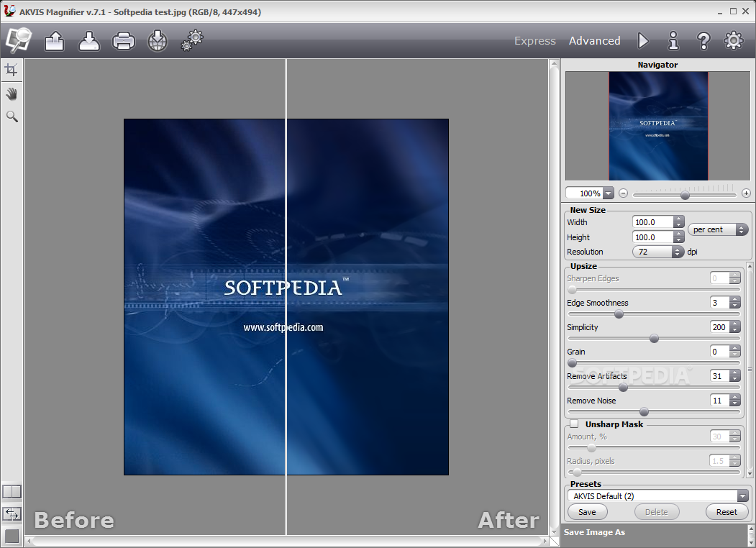The width and height of the screenshot is (756, 548).
Task: Publish the image with globe icon
Action: click(158, 41)
